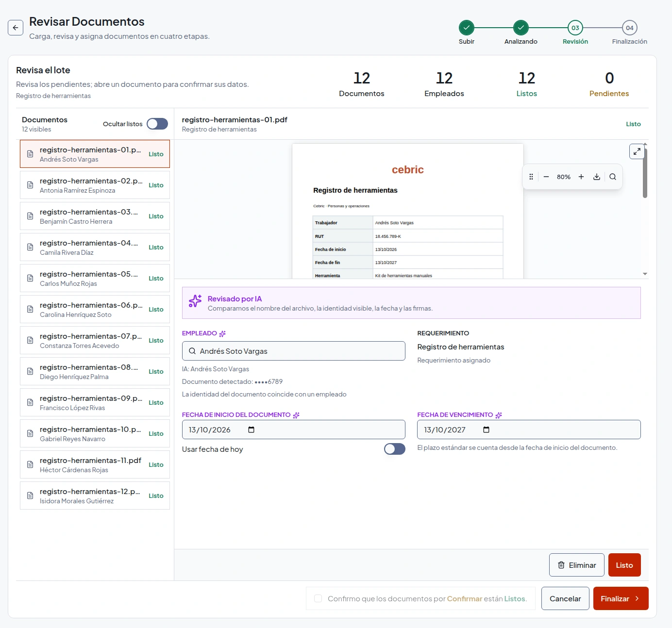Select document of Benjamín Castro Herrera
Viewport: 672px width, 628px height.
coord(95,216)
